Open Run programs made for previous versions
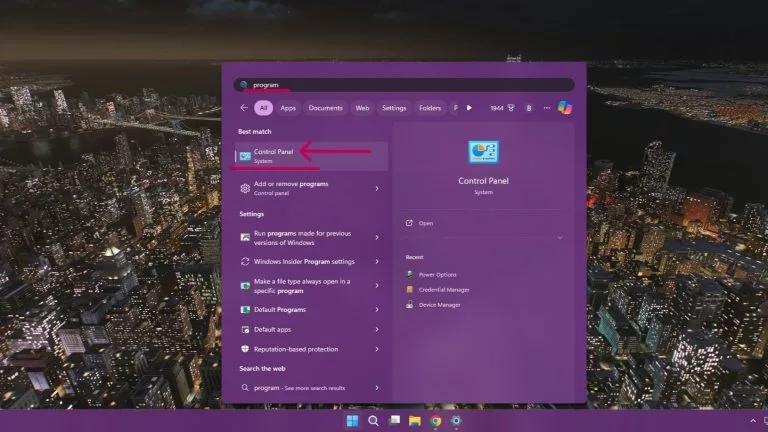 coord(305,238)
